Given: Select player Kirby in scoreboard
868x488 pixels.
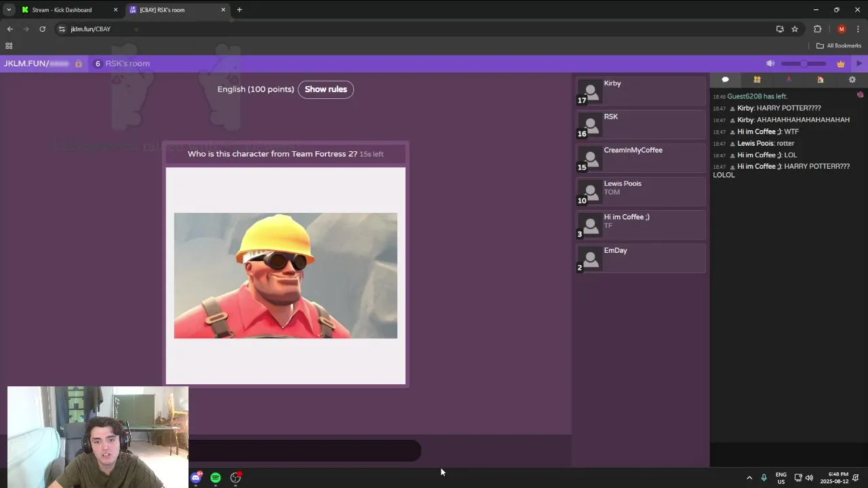Looking at the screenshot, I should click(641, 91).
